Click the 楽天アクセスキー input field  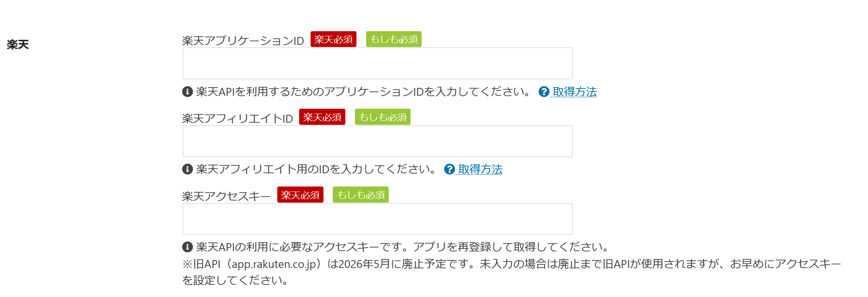click(378, 219)
